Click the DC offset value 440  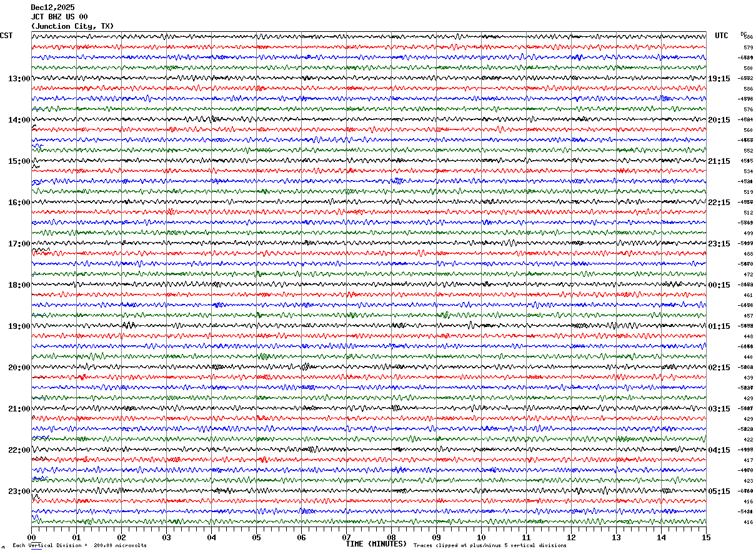(748, 357)
